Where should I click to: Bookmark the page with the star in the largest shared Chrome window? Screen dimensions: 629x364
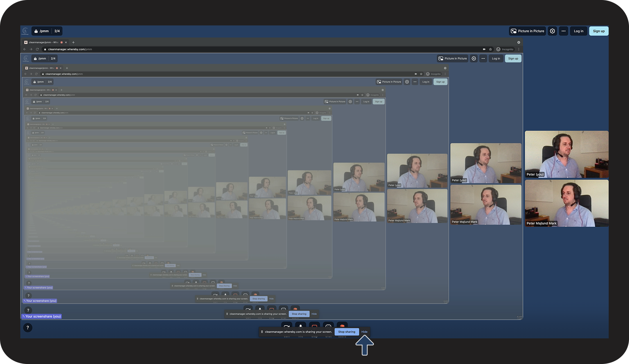491,49
